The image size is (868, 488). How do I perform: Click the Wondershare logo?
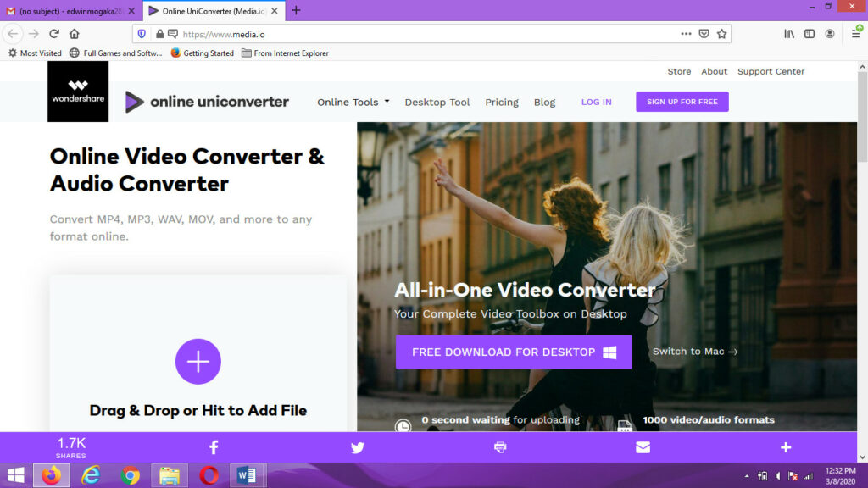coord(78,91)
